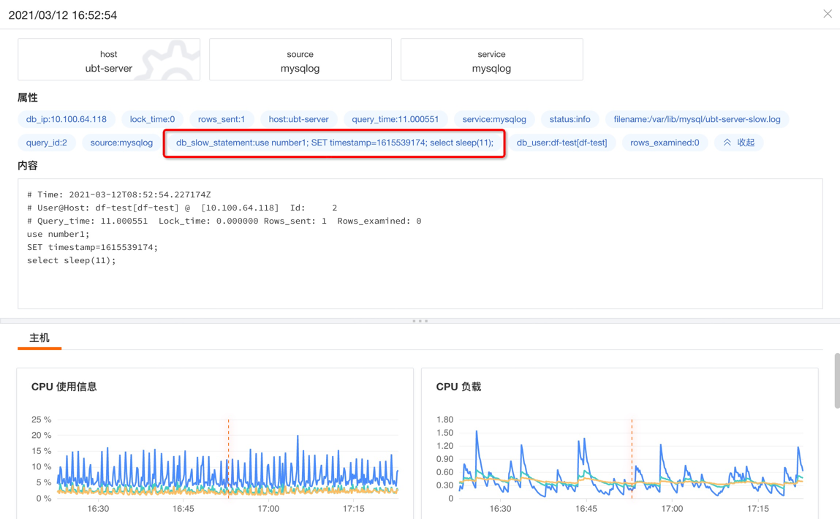Click the 内容 section heading
The width and height of the screenshot is (840, 520).
[27, 165]
